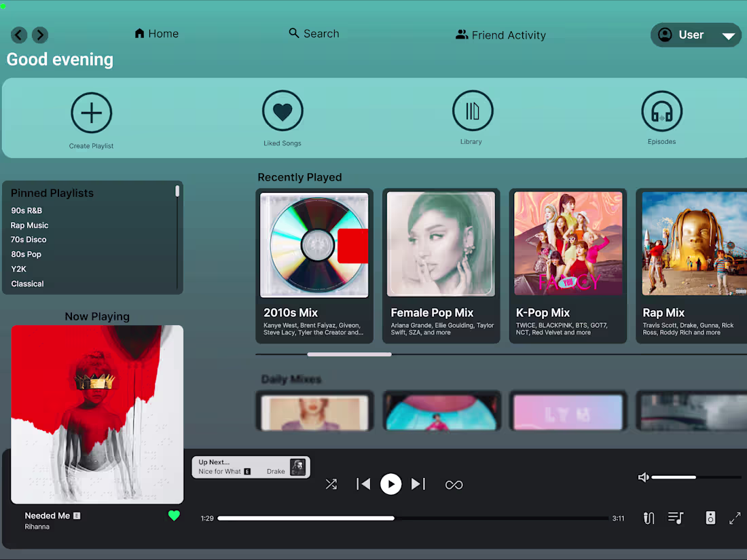Image resolution: width=747 pixels, height=560 pixels.
Task: Click the Drake album thumbnail in Up Next
Action: click(297, 467)
